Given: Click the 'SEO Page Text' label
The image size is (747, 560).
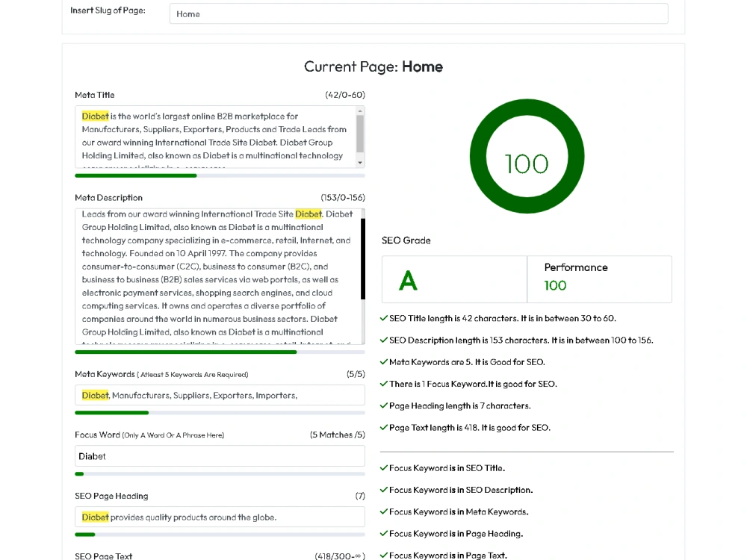Looking at the screenshot, I should click(103, 556).
